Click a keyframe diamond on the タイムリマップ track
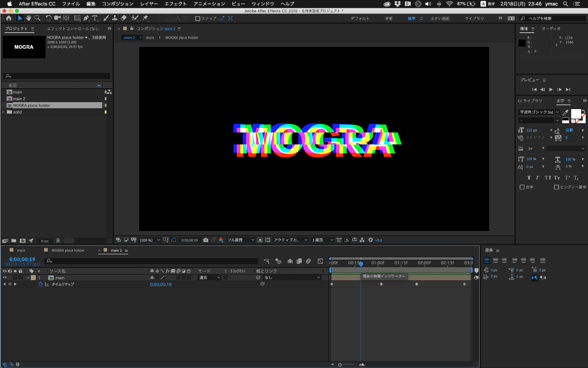The image size is (588, 368). [x=381, y=284]
